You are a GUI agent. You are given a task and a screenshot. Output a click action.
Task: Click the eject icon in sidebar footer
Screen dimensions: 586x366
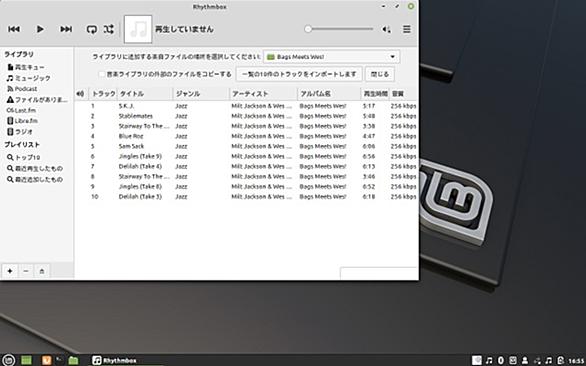pos(42,271)
